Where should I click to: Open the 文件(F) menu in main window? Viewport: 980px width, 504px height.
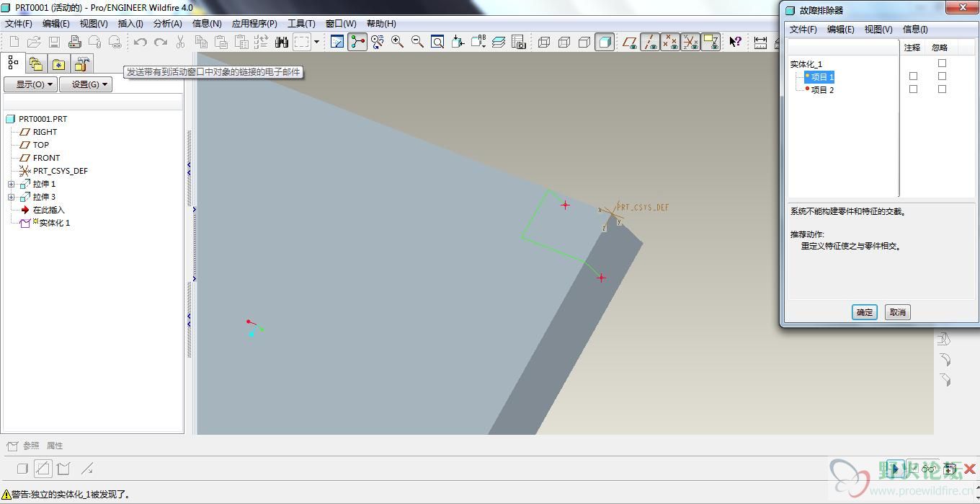click(19, 24)
